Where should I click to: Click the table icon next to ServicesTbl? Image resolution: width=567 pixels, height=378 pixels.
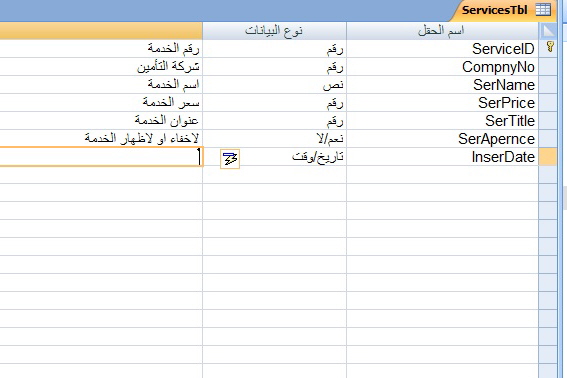543,10
